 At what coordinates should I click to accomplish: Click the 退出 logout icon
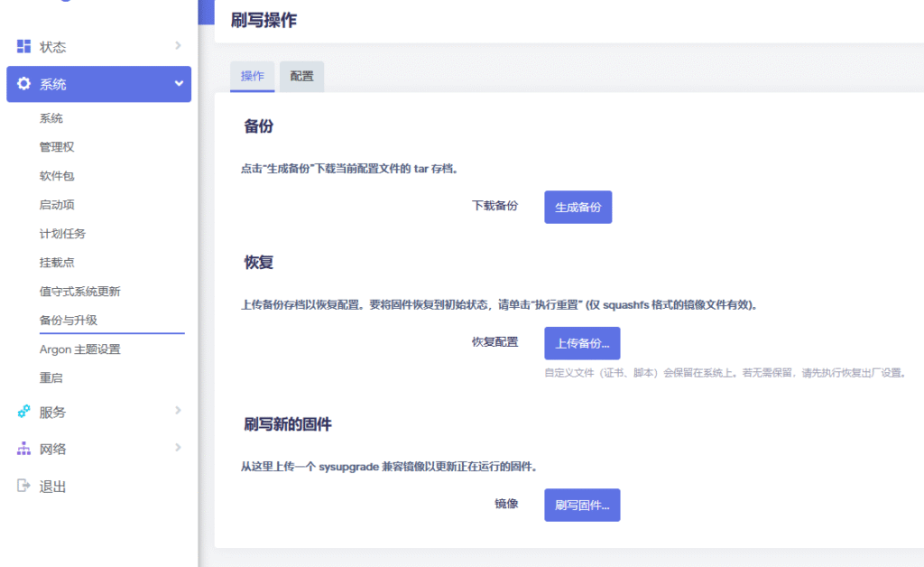[x=24, y=486]
